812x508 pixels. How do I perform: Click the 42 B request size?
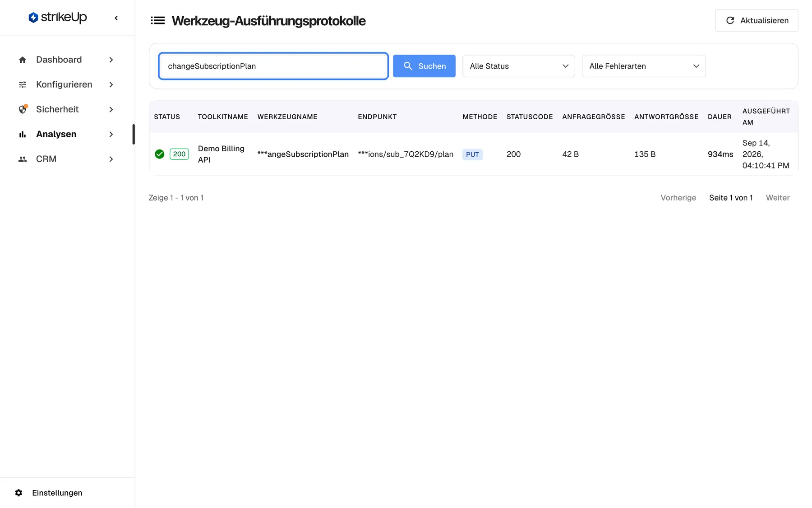tap(570, 154)
